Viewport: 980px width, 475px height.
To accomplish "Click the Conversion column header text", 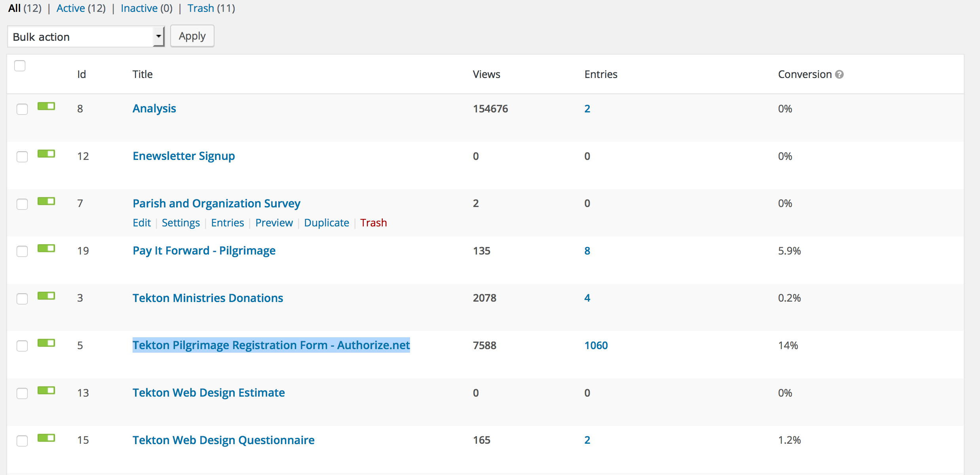I will click(x=805, y=74).
